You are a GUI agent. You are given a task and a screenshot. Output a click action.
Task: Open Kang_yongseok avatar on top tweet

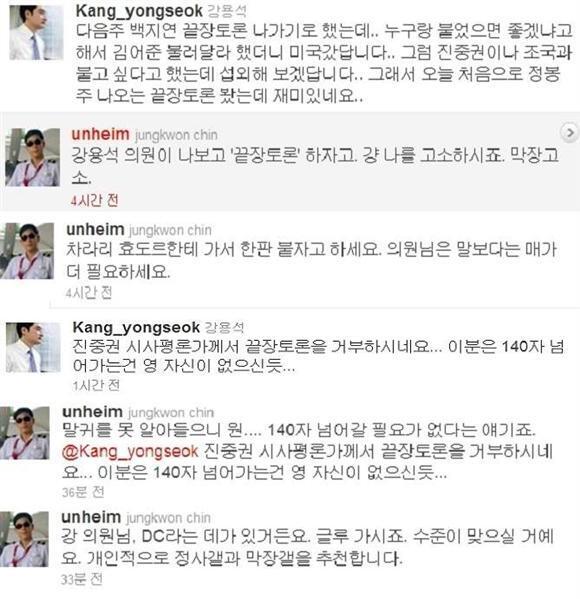(x=36, y=32)
